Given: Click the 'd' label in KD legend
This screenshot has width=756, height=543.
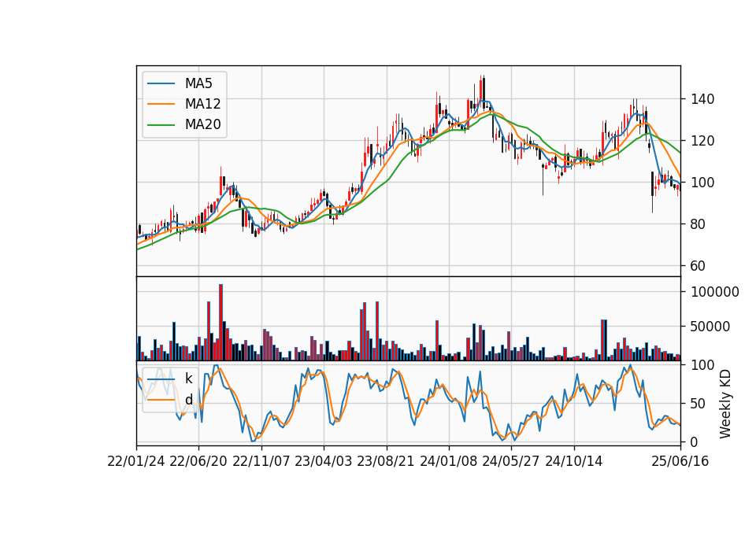Looking at the screenshot, I should coord(188,400).
